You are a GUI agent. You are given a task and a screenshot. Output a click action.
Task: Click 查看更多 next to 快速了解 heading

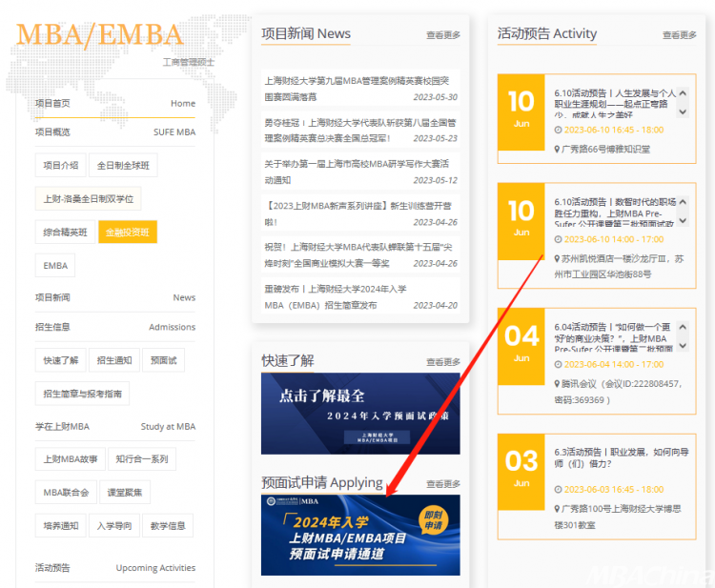point(442,362)
